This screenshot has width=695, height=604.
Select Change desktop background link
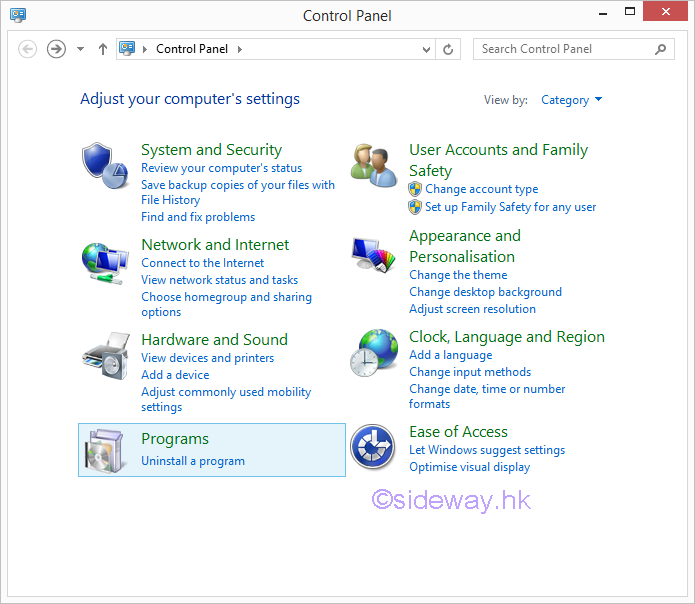pyautogui.click(x=485, y=292)
